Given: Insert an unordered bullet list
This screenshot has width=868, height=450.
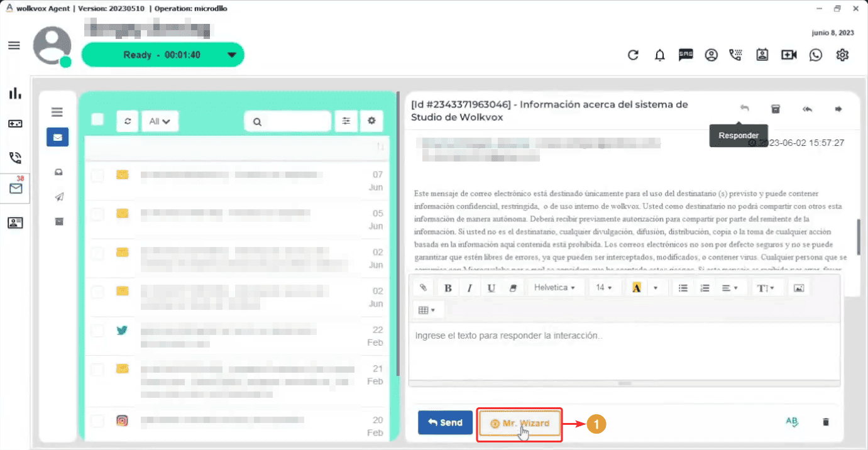Looking at the screenshot, I should click(x=683, y=288).
